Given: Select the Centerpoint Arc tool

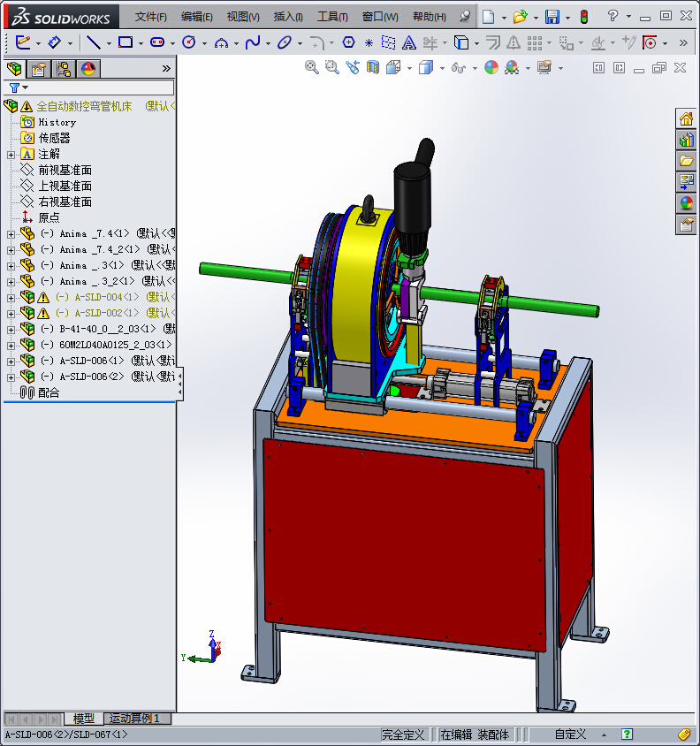Looking at the screenshot, I should click(x=221, y=43).
